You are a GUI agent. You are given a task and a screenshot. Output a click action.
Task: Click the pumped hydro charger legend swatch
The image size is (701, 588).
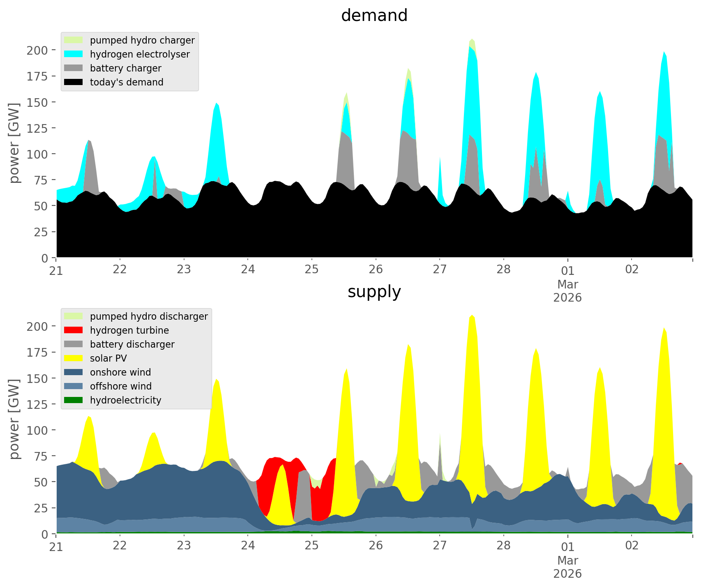74,40
